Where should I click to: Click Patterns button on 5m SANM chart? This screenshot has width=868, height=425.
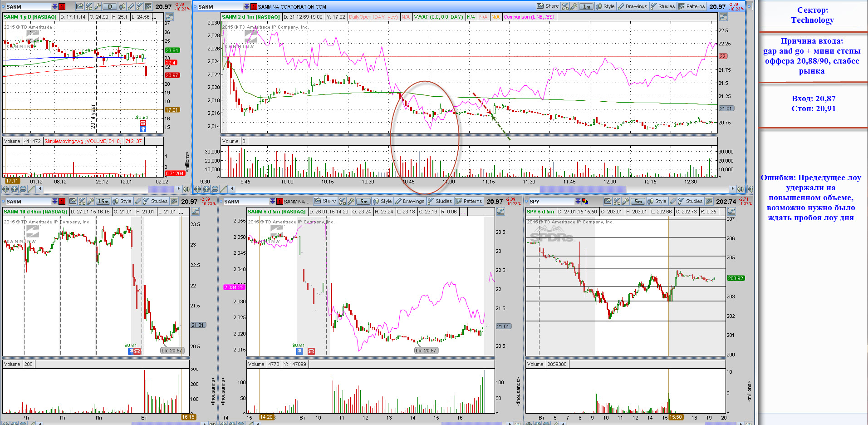pos(469,201)
